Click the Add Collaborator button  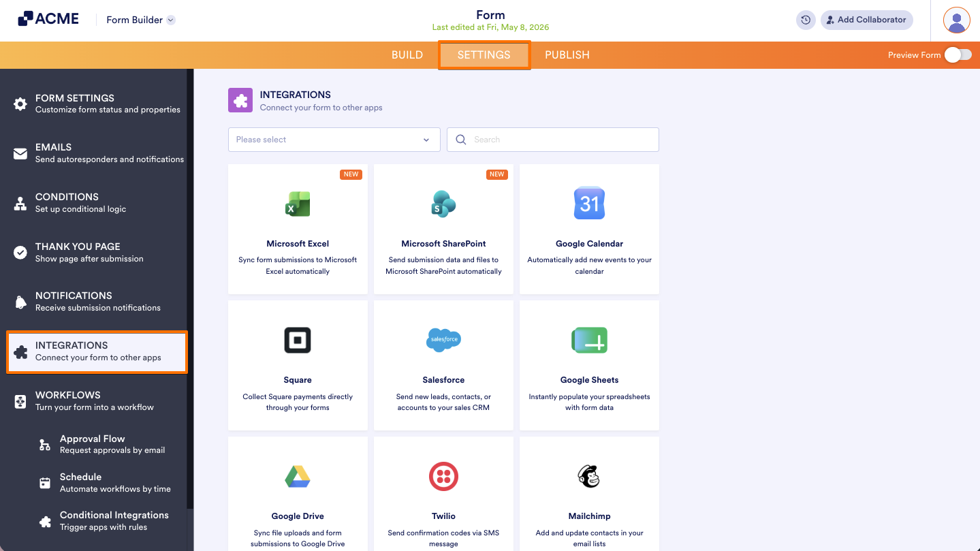point(867,20)
